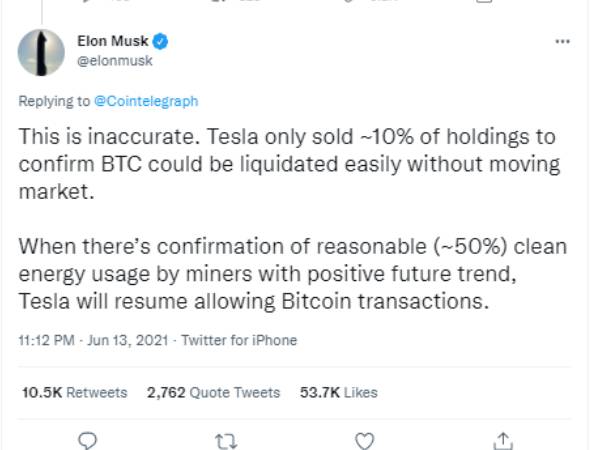
Task: Open Elon Musk's profile picture
Action: tap(39, 52)
